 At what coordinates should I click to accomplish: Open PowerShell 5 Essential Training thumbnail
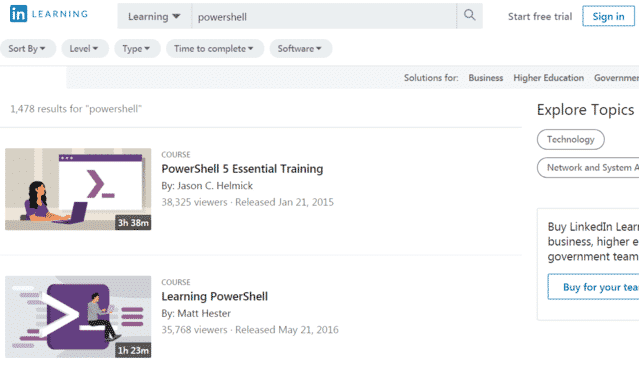[x=78, y=189]
